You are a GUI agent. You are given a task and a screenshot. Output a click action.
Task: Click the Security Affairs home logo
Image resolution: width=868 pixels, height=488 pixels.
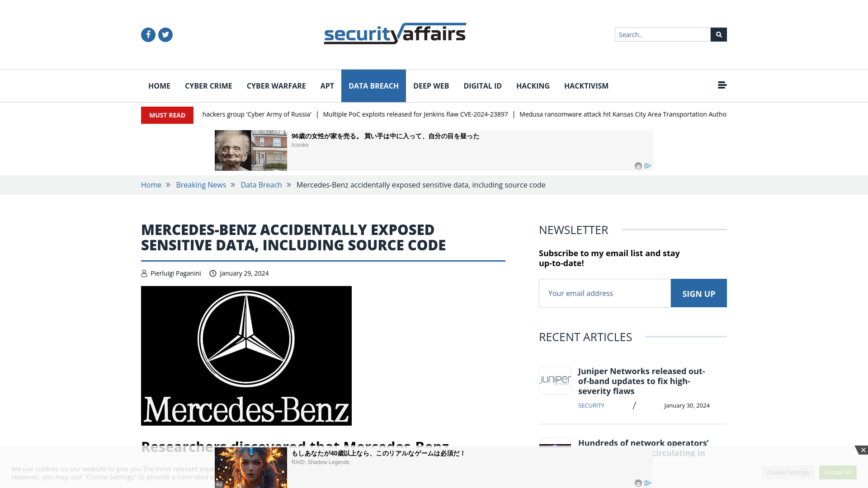coord(394,34)
